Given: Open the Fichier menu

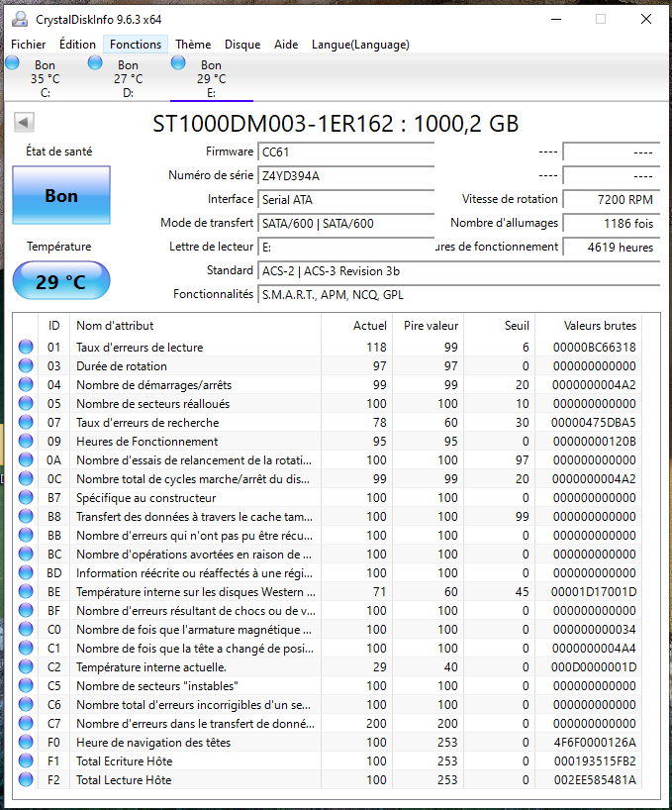Looking at the screenshot, I should click(x=29, y=45).
